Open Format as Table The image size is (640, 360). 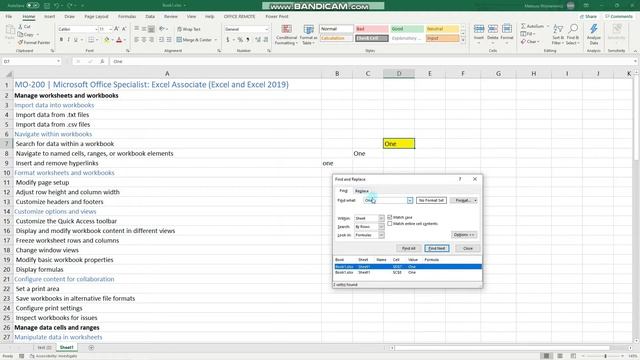309,35
